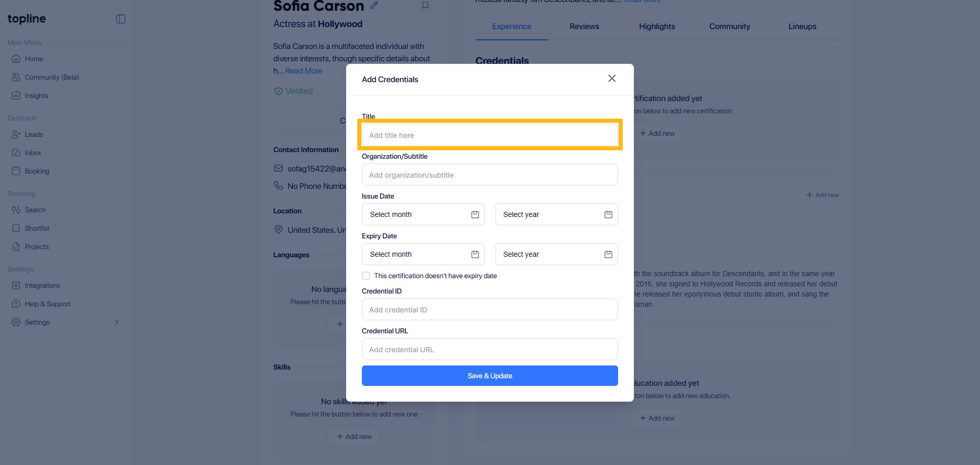Check the no expiry date checkbox
Viewport: 980px width, 465px height.
(366, 276)
